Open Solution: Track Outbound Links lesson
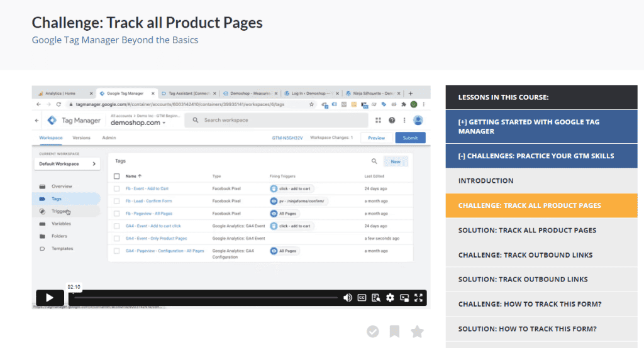The image size is (644, 348). point(541,279)
